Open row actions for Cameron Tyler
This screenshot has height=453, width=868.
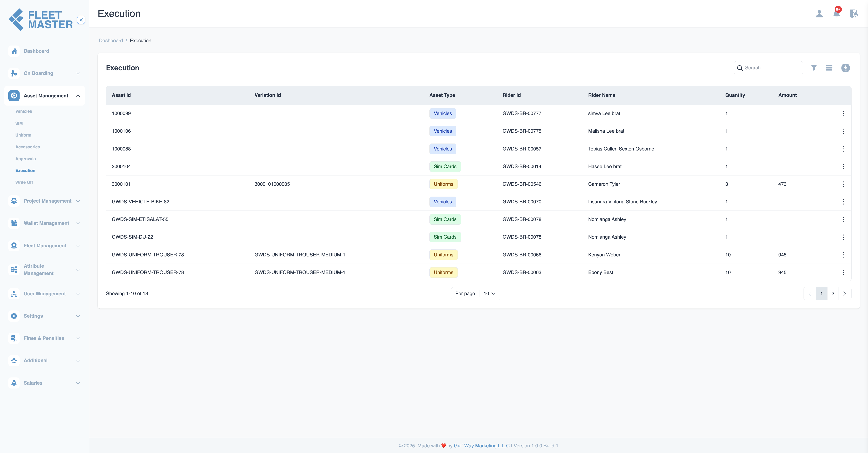[843, 184]
